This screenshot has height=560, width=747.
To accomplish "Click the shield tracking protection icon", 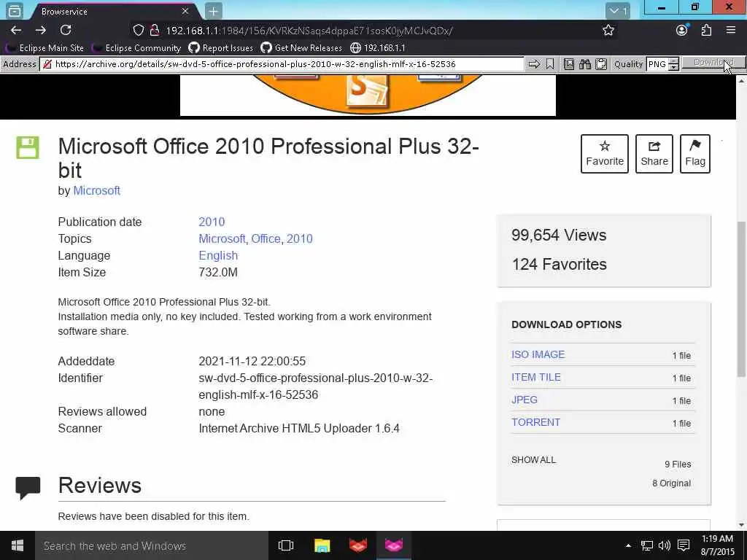I will (138, 31).
